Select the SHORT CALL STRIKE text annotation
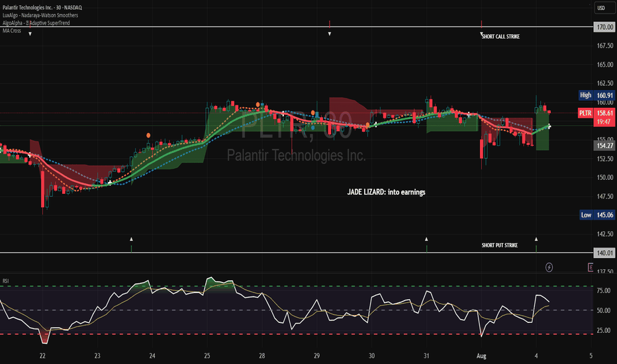 (500, 36)
